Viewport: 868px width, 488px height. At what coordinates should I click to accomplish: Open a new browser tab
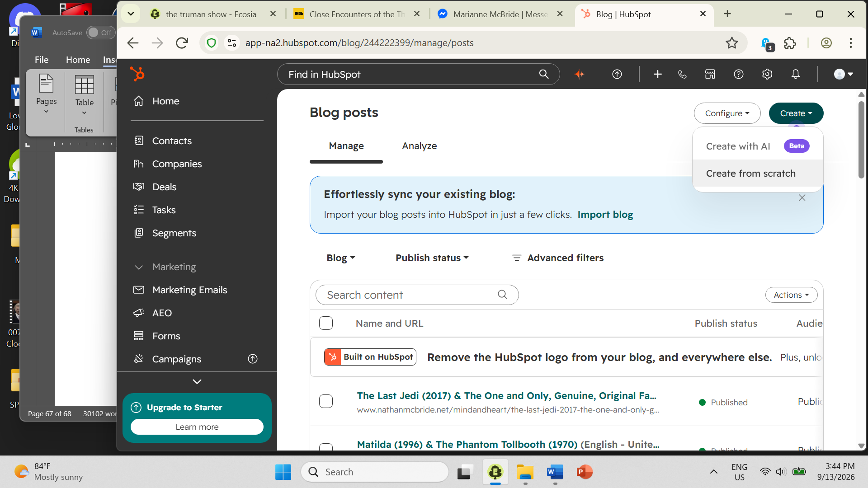pyautogui.click(x=727, y=14)
